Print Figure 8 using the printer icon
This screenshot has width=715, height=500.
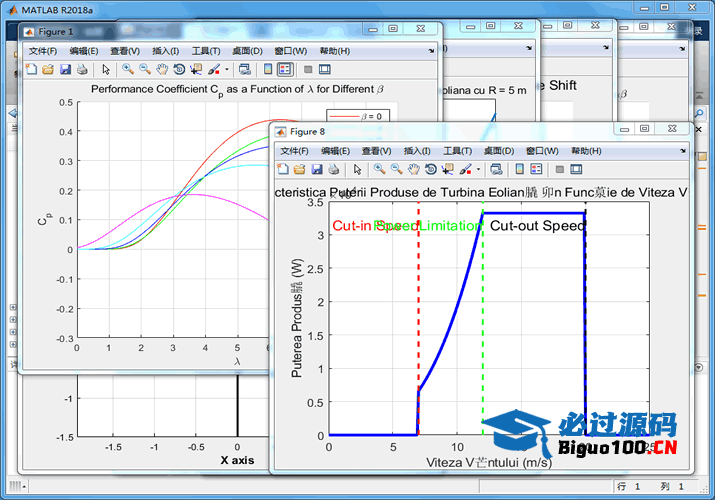coord(334,170)
